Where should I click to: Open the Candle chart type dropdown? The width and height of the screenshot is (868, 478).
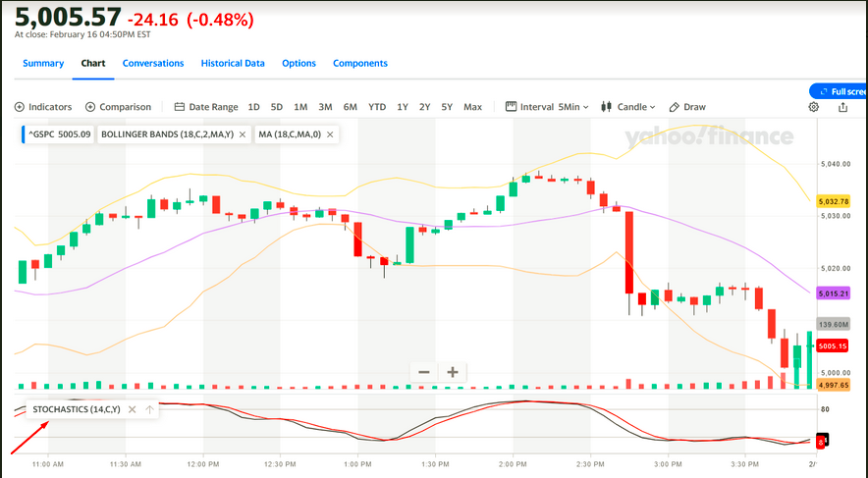[627, 107]
